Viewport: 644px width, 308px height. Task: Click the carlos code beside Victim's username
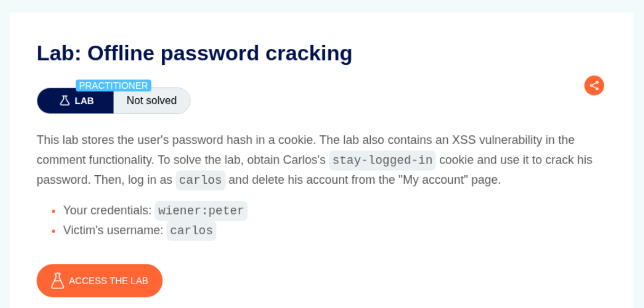pyautogui.click(x=192, y=230)
